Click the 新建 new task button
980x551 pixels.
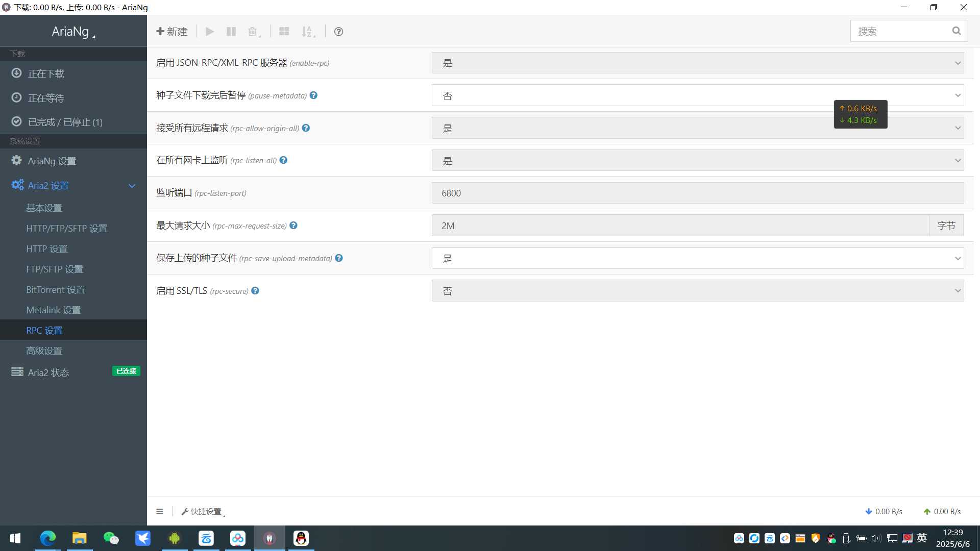(172, 32)
